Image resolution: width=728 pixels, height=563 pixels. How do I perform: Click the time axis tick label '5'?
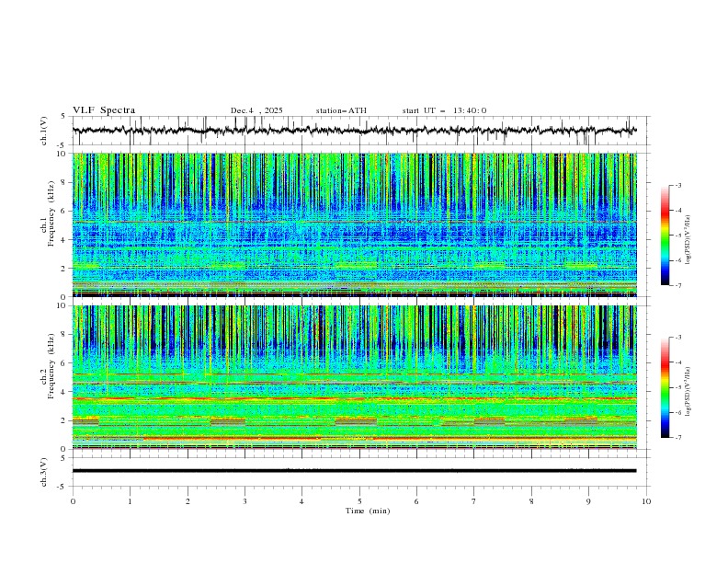coord(359,501)
